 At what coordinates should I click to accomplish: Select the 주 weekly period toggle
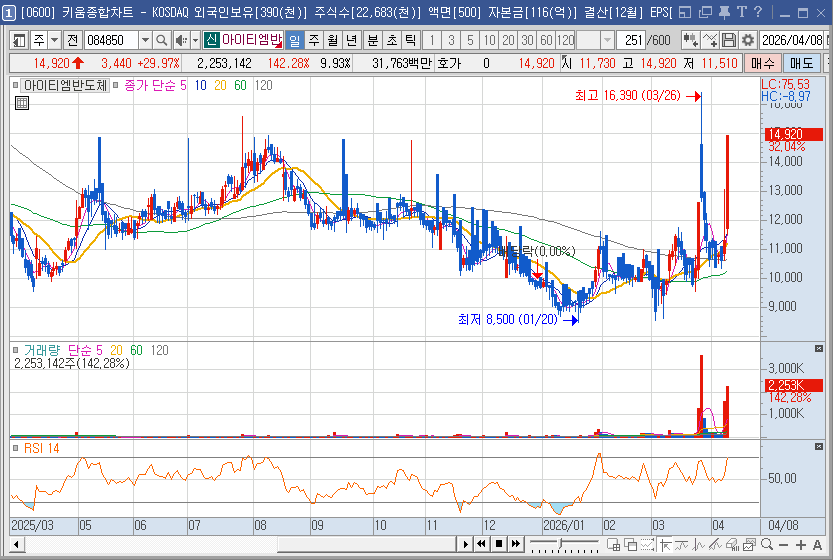pyautogui.click(x=314, y=40)
